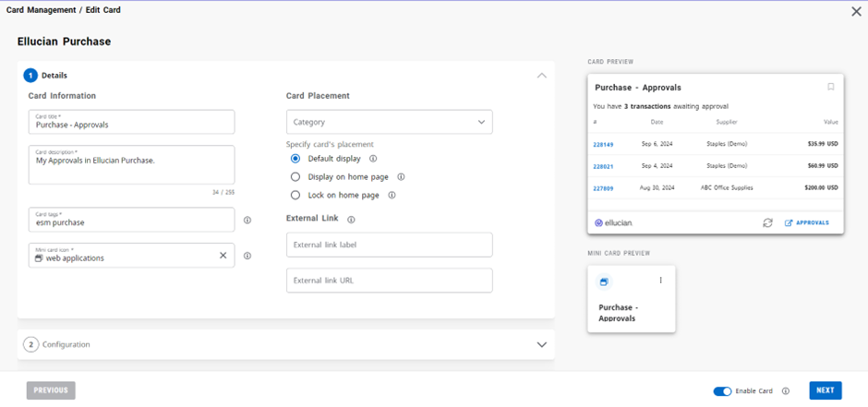The height and width of the screenshot is (407, 868).
Task: Click the $35.99 USD value
Action: click(x=823, y=144)
